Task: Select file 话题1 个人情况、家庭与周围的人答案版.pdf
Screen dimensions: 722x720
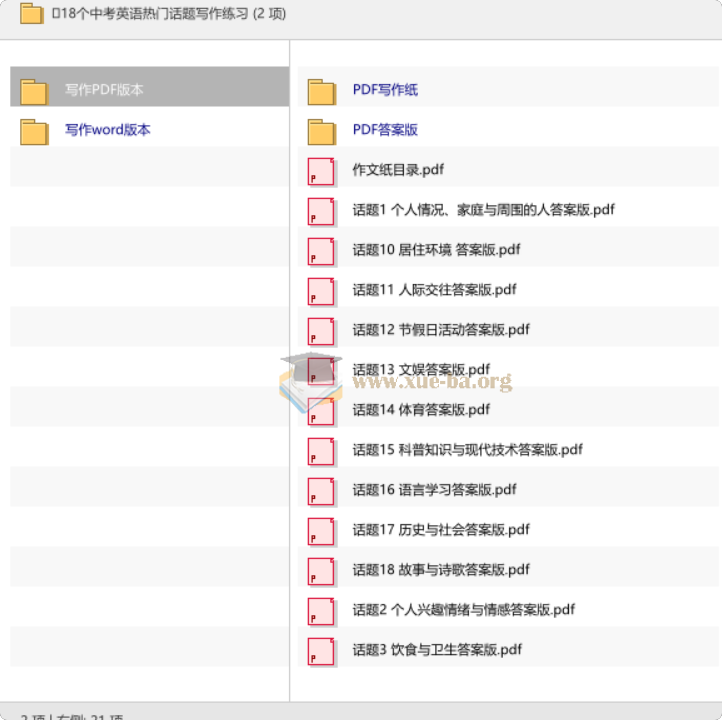Action: tap(483, 210)
